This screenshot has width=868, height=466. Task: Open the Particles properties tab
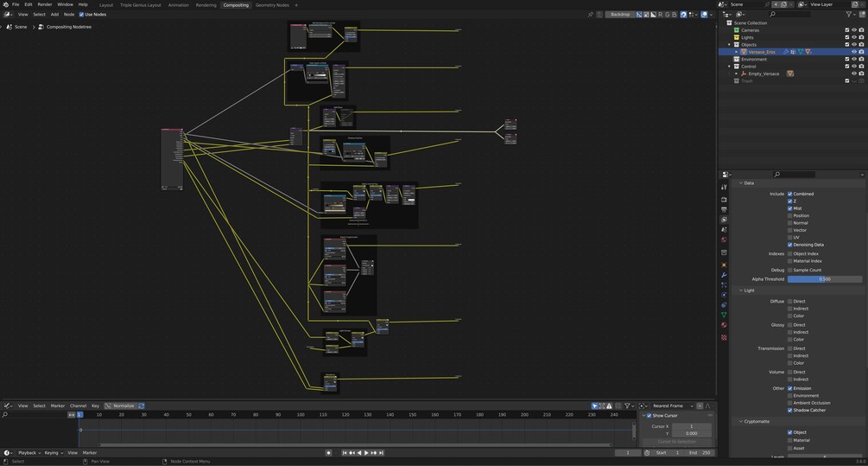pyautogui.click(x=724, y=284)
